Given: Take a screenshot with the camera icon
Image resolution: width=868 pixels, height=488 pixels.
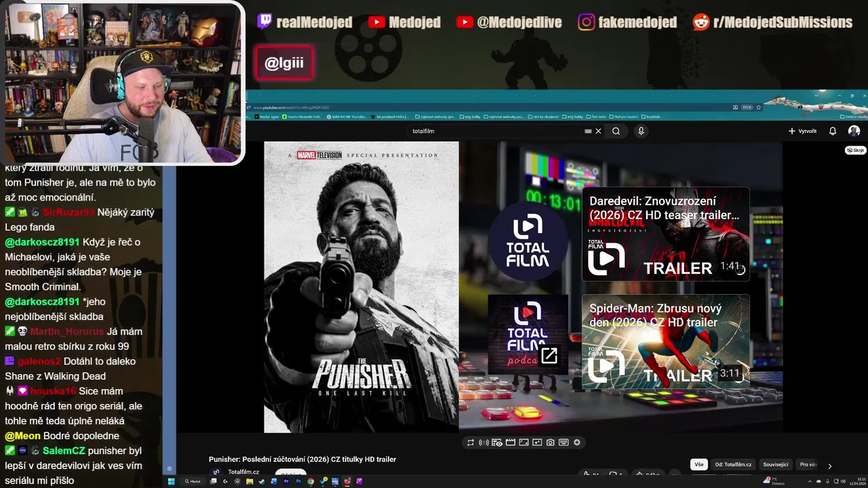Looking at the screenshot, I should point(551,443).
